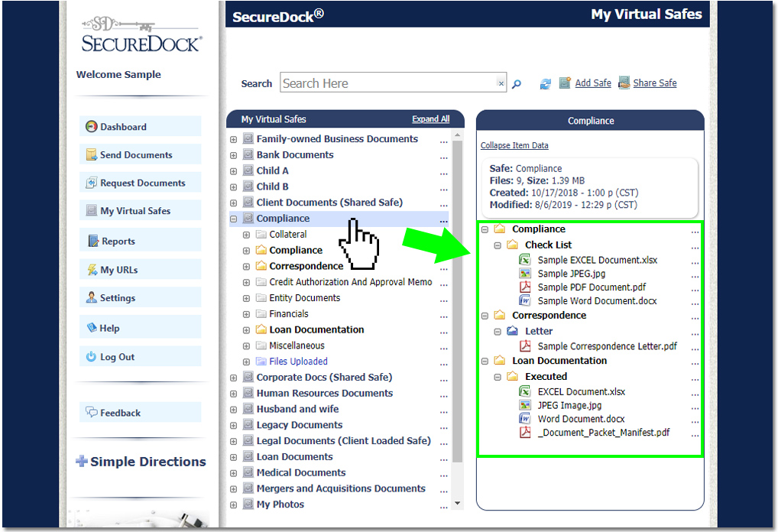The image size is (778, 532).
Task: Click the Sample Correspondence Letter.pdf icon
Action: coord(525,346)
